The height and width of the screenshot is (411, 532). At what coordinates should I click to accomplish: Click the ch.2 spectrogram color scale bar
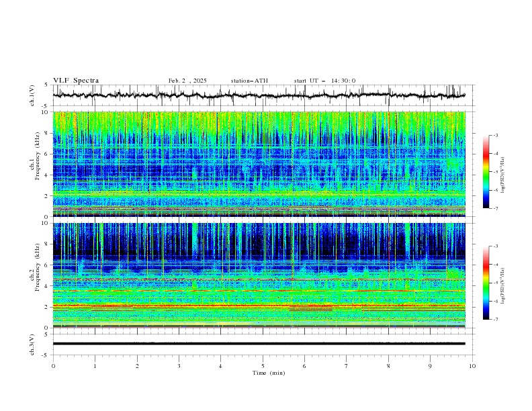(486, 283)
